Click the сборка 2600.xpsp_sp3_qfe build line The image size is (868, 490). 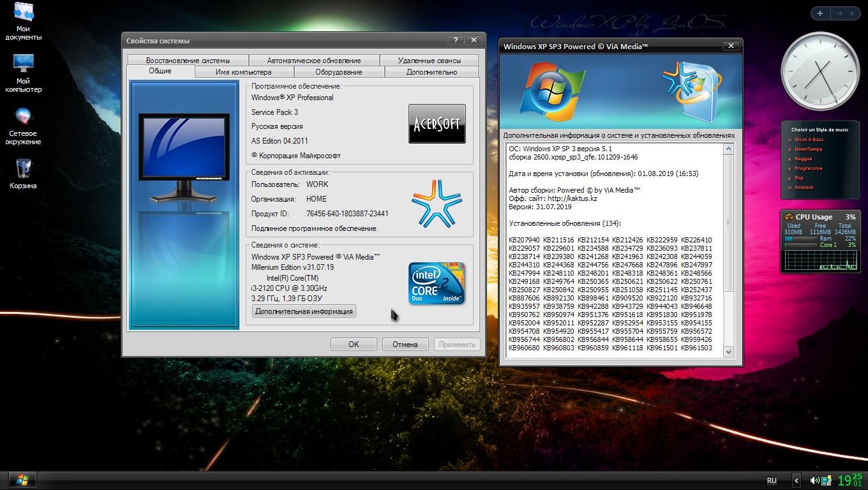coord(573,157)
